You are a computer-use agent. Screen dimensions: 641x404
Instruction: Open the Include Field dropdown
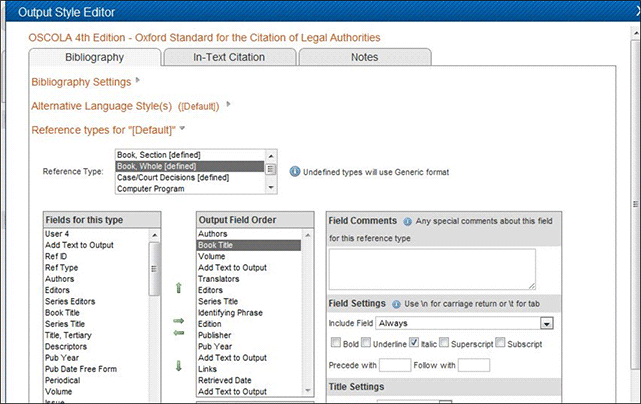546,323
